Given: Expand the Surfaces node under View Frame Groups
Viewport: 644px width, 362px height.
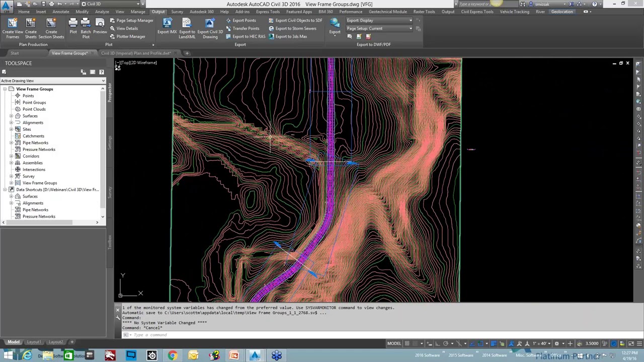Looking at the screenshot, I should (11, 116).
